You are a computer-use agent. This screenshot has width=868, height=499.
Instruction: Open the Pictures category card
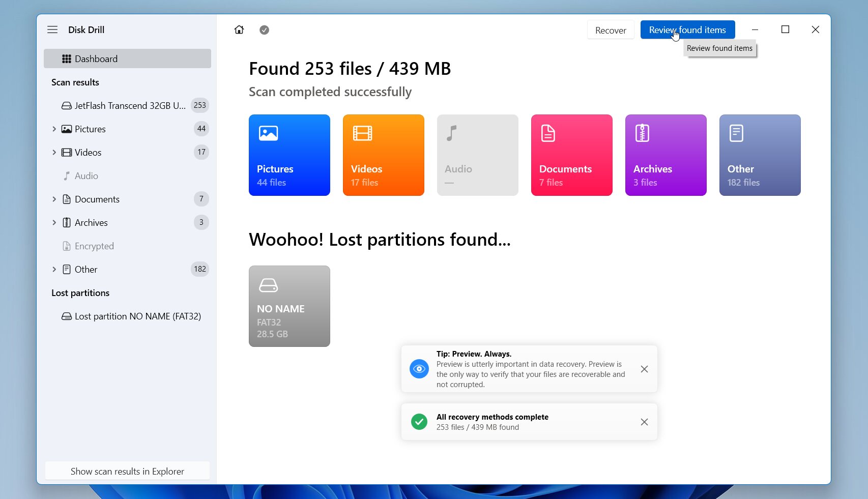point(290,155)
